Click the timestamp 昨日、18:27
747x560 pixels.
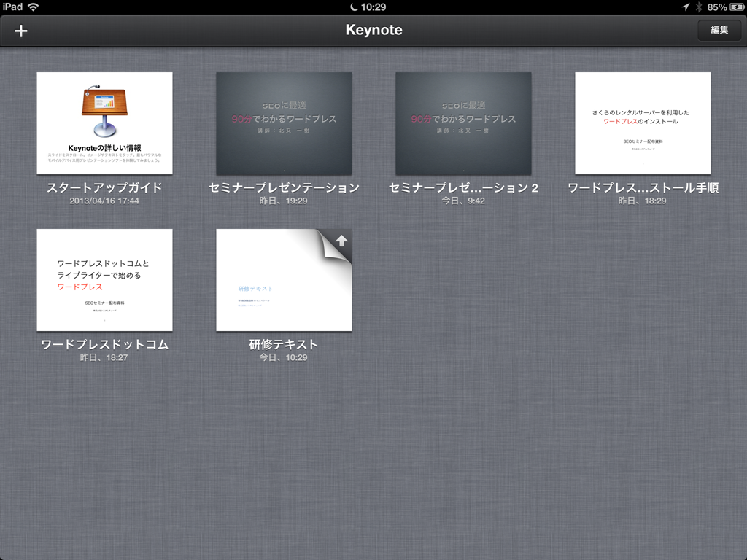tap(104, 357)
